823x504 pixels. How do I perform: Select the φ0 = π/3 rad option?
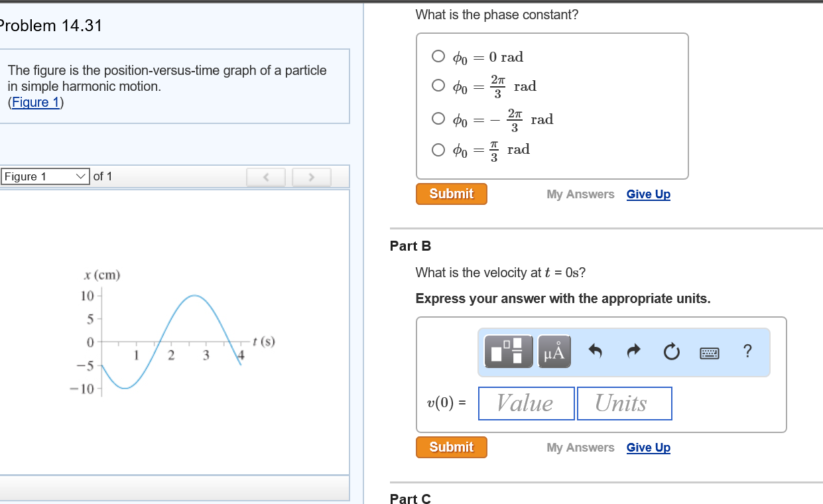(438, 149)
